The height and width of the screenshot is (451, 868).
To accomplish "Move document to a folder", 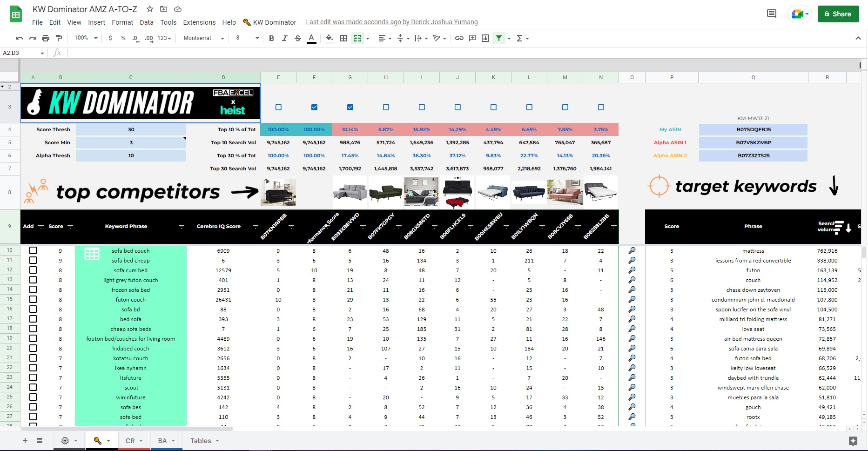I will (x=163, y=9).
